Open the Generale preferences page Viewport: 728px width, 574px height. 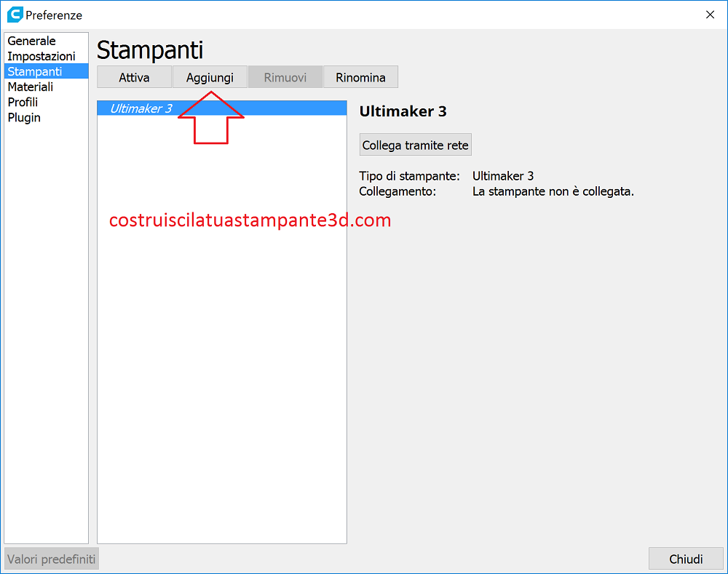[46, 41]
